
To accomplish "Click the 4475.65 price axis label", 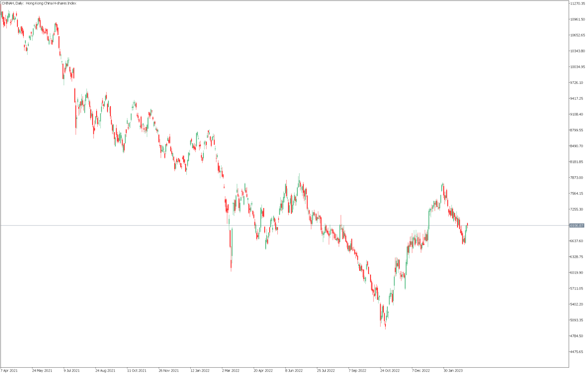I will pyautogui.click(x=577, y=352).
